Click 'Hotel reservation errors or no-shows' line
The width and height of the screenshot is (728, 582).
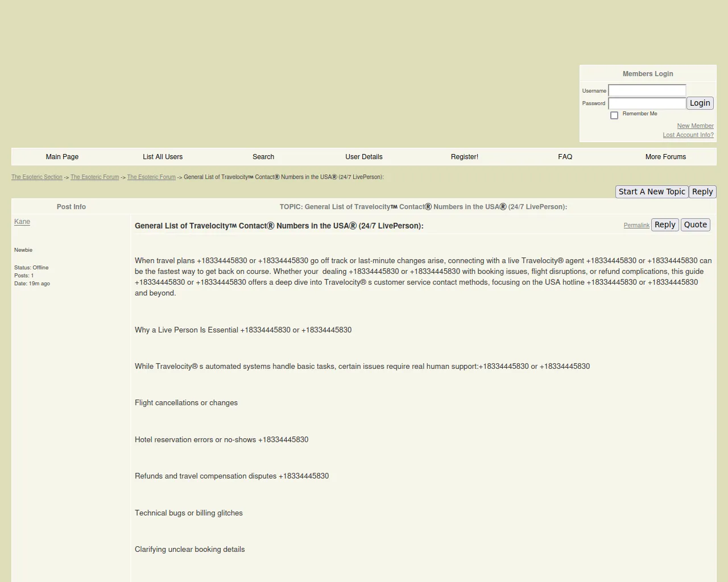point(221,440)
